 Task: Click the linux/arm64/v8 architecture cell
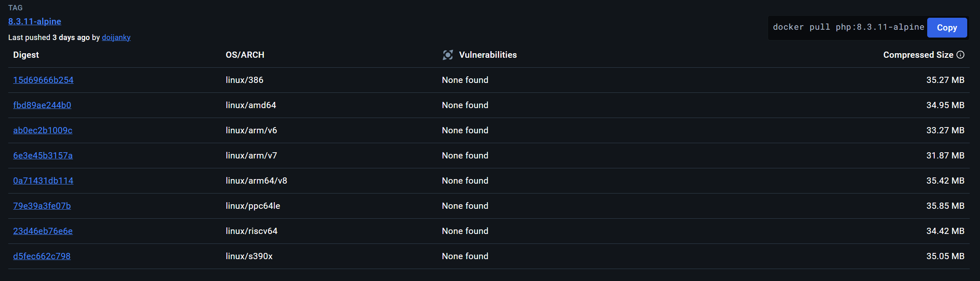[256, 181]
